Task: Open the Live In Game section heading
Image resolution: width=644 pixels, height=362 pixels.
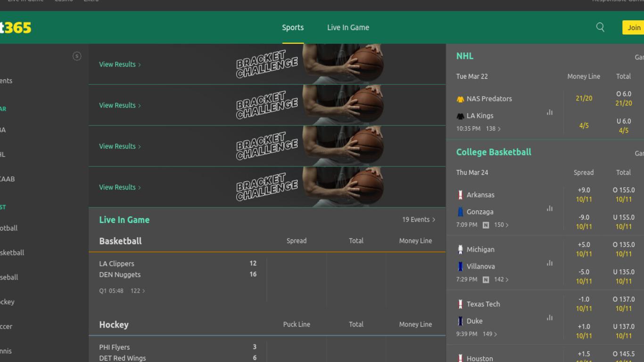Action: 124,220
